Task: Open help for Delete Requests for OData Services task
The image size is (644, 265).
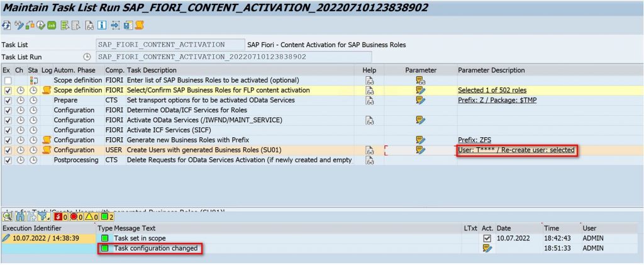Action: [370, 161]
